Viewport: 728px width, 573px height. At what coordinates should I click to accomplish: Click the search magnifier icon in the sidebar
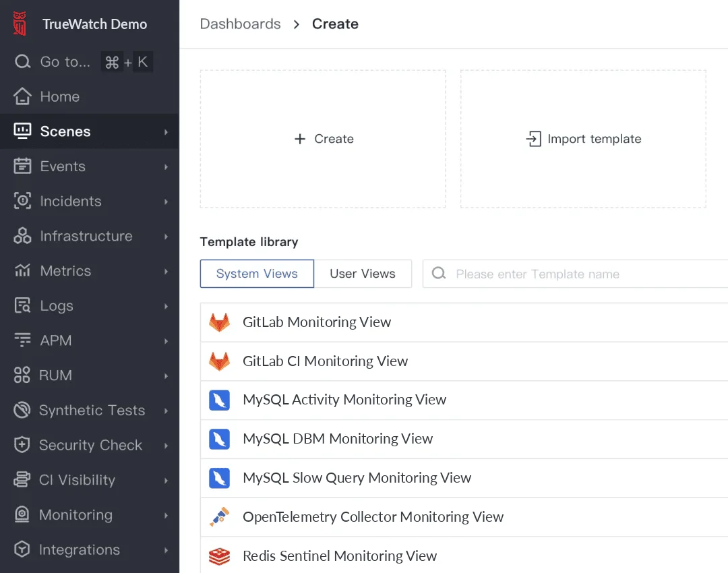click(x=22, y=61)
